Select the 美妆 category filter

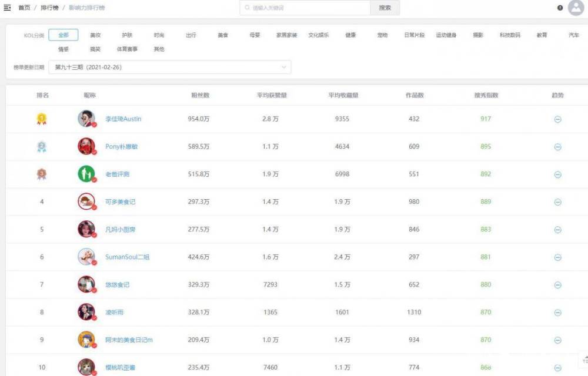(x=95, y=35)
